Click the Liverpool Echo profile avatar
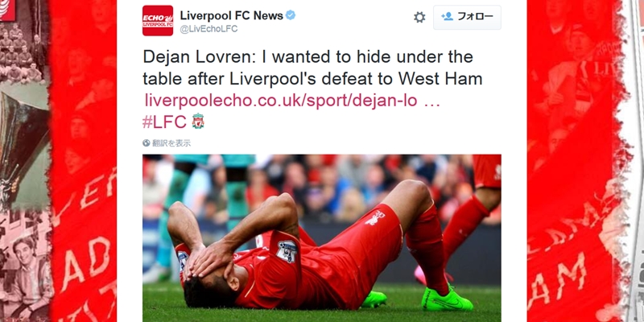 point(158,21)
